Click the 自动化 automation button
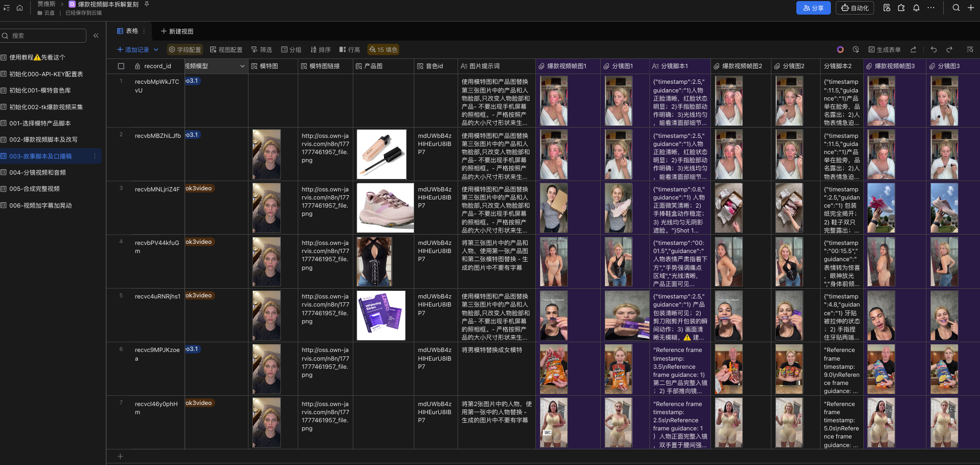Screen dimensions: 980x465 click(855, 8)
